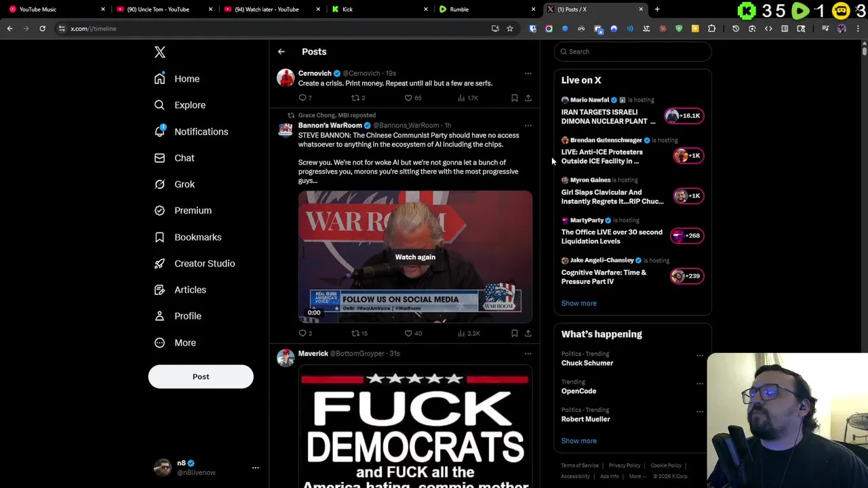Open Profile icon in sidebar
868x488 pixels.
tap(159, 316)
